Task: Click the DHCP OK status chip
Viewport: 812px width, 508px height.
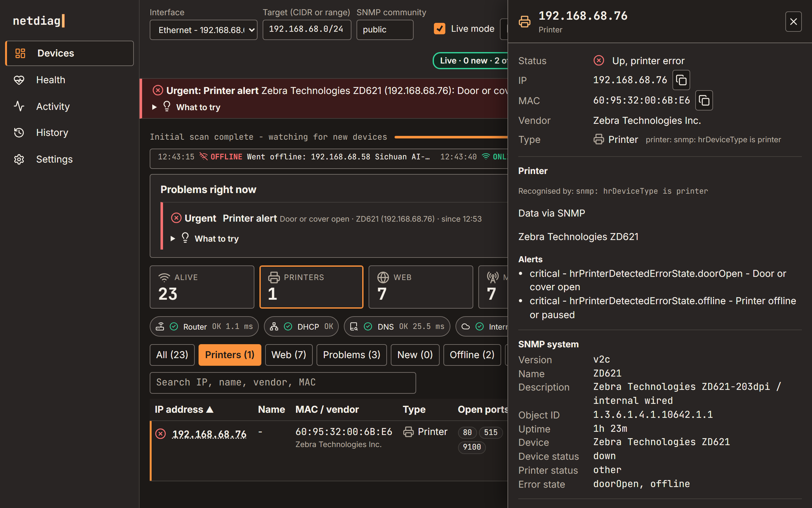Action: [x=301, y=327]
